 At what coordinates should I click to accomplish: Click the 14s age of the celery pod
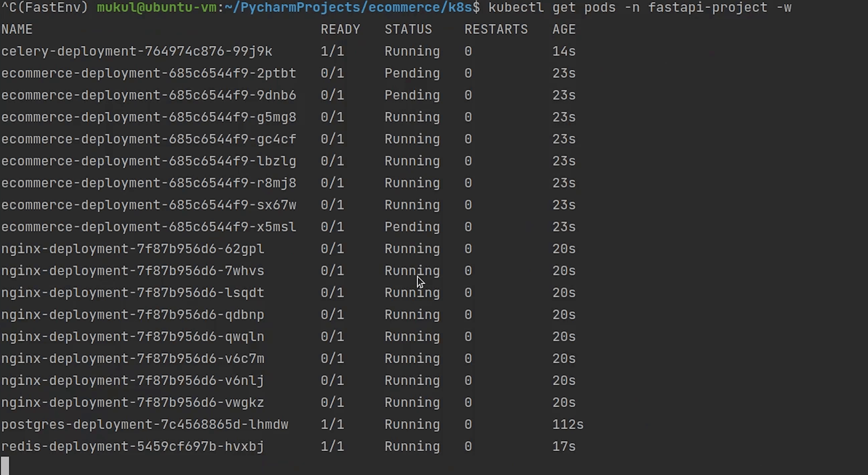564,51
